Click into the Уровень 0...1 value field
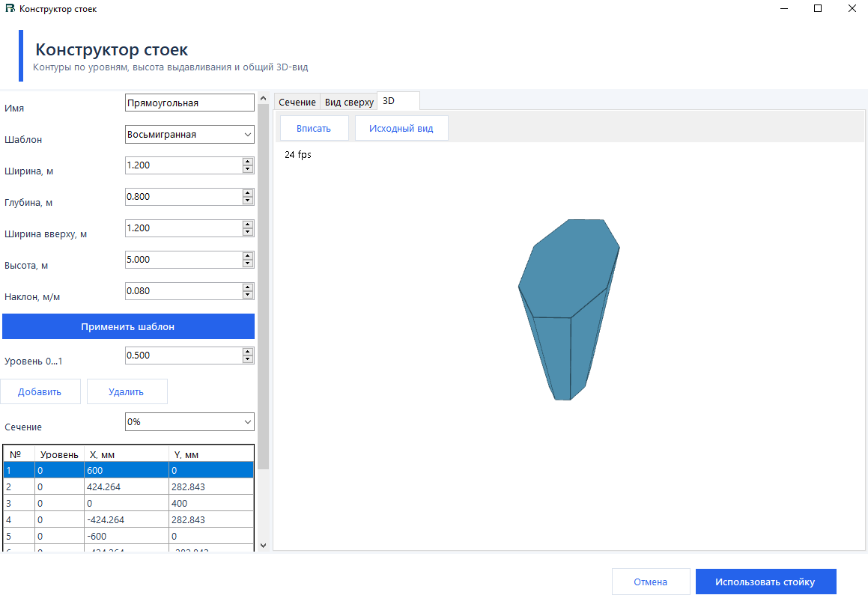 point(183,356)
